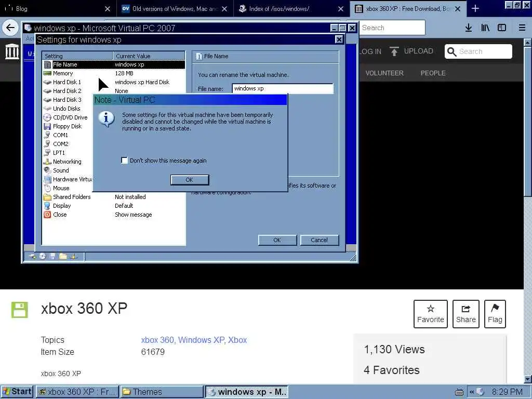Click the archive site Search box

(x=478, y=51)
